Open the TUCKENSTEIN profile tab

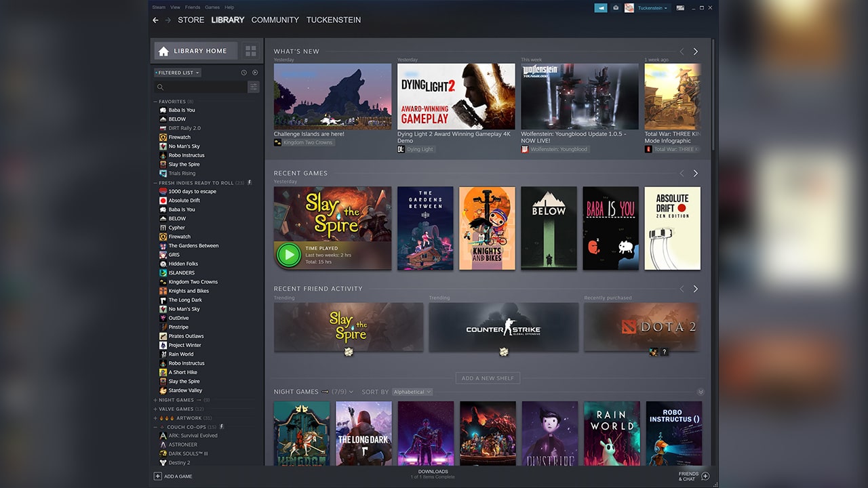(334, 20)
